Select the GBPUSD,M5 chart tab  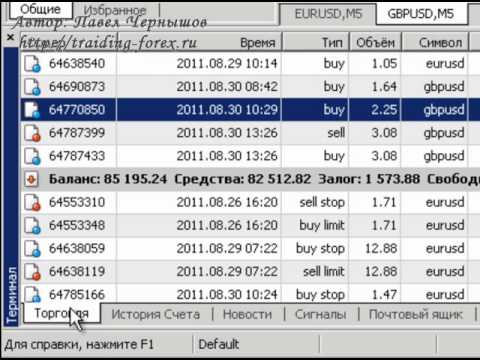(x=421, y=14)
